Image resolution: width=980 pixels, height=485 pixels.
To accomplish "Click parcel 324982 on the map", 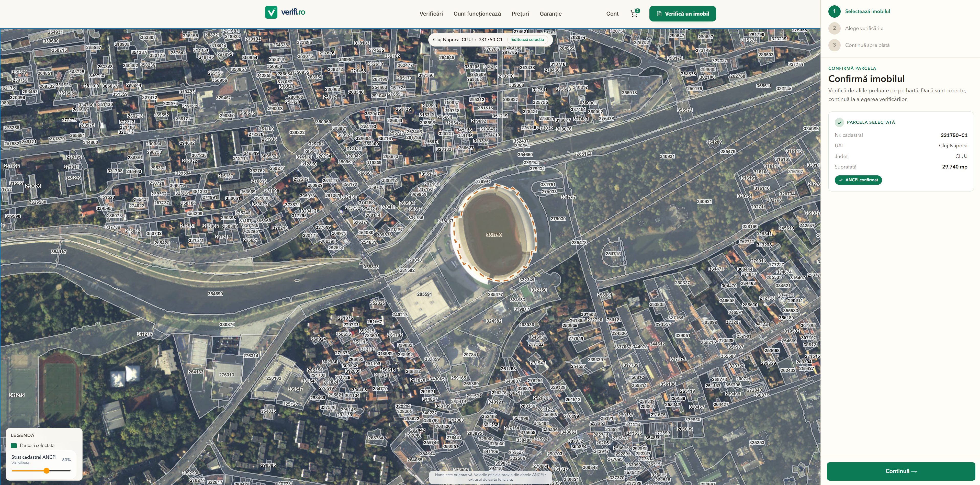I will pos(494,321).
